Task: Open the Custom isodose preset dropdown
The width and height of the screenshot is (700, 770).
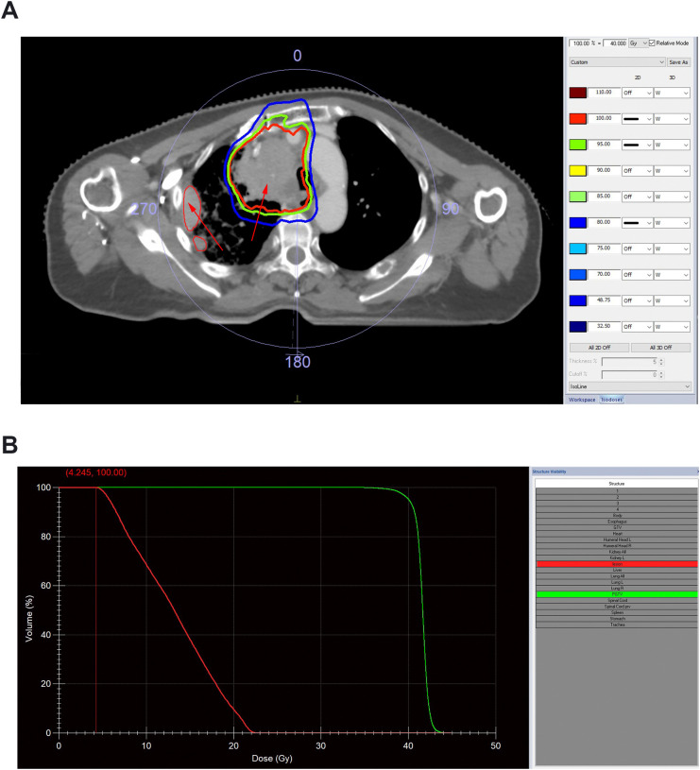Action: (x=617, y=62)
